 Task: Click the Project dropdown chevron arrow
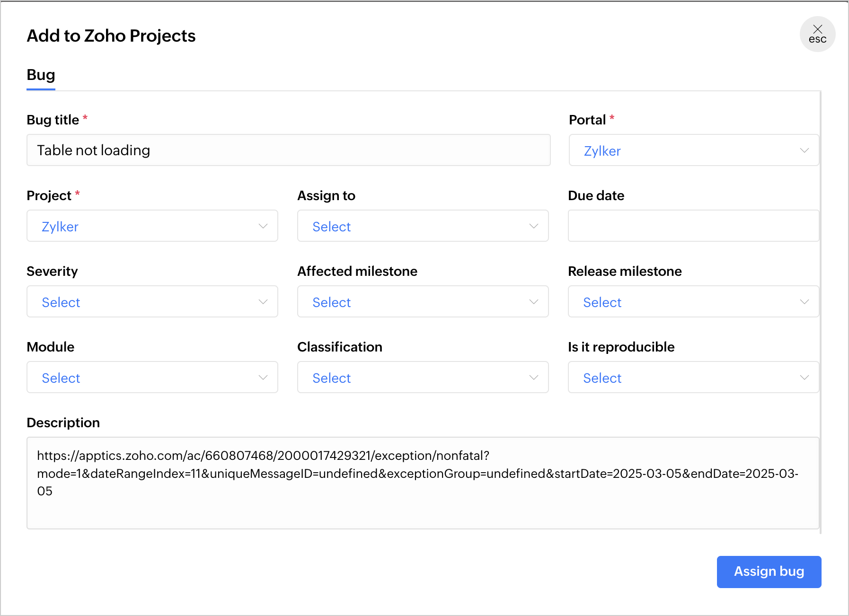(263, 226)
